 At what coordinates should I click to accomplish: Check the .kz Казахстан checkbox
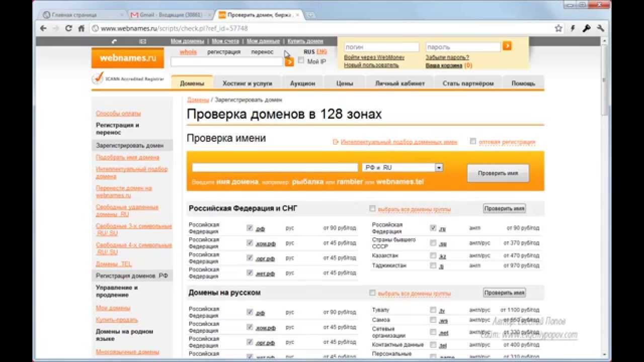point(433,255)
